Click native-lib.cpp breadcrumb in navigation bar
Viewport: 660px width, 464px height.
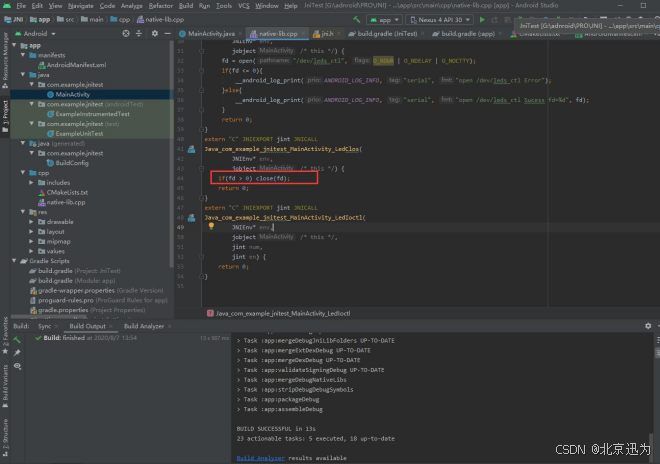[x=160, y=19]
